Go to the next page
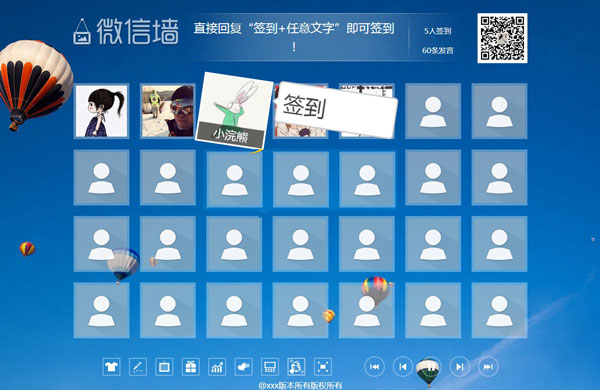The image size is (600, 390). (x=460, y=367)
